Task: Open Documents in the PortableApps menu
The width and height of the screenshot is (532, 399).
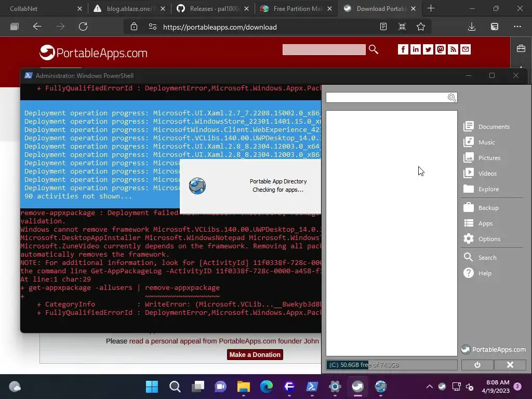Action: pos(486,127)
